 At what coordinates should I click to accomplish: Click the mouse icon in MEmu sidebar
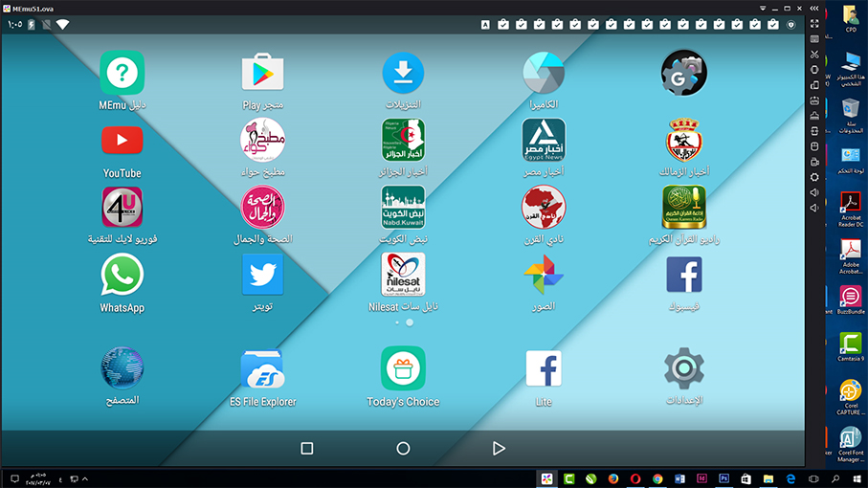tap(814, 146)
